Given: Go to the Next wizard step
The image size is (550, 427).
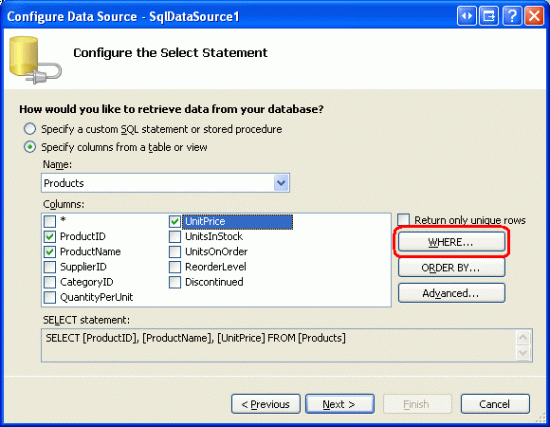Looking at the screenshot, I should [x=340, y=404].
